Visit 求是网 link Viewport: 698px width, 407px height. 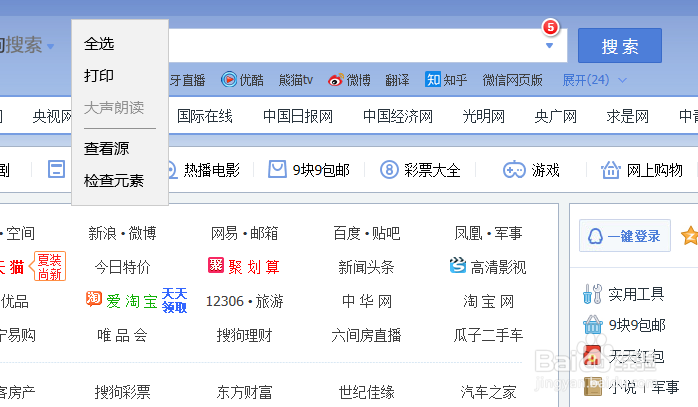pos(627,117)
